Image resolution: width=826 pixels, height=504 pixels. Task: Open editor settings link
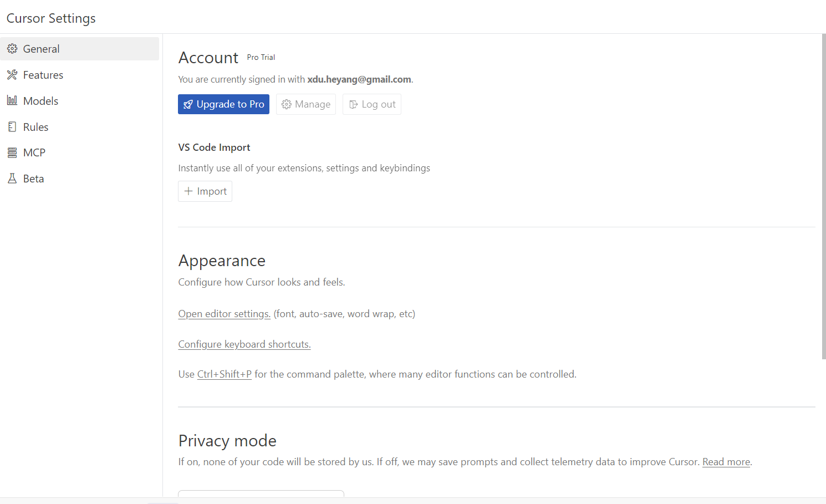click(225, 314)
